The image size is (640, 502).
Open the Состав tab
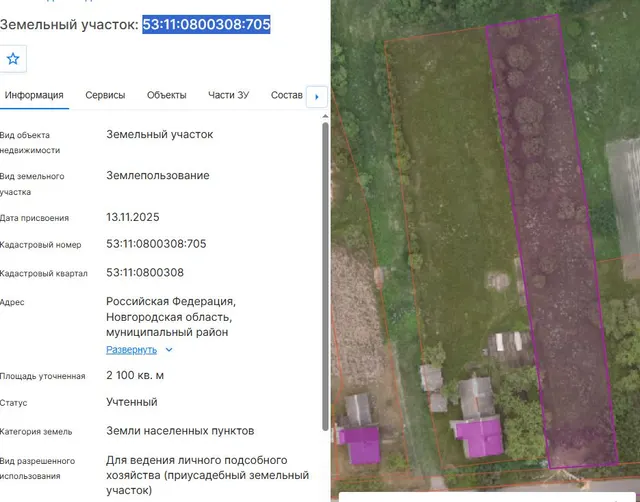(x=287, y=95)
